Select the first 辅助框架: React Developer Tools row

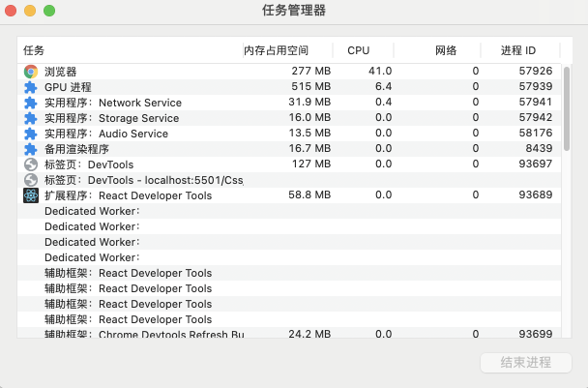click(289, 273)
